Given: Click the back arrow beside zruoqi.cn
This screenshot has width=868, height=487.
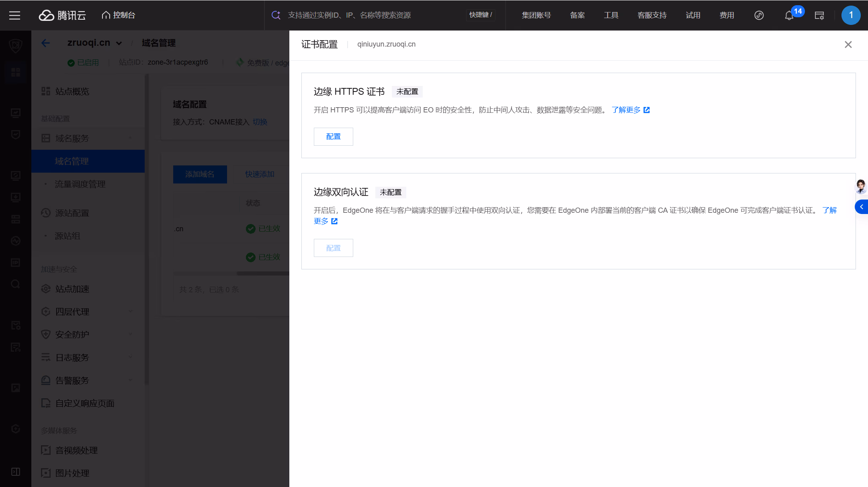Looking at the screenshot, I should [45, 43].
